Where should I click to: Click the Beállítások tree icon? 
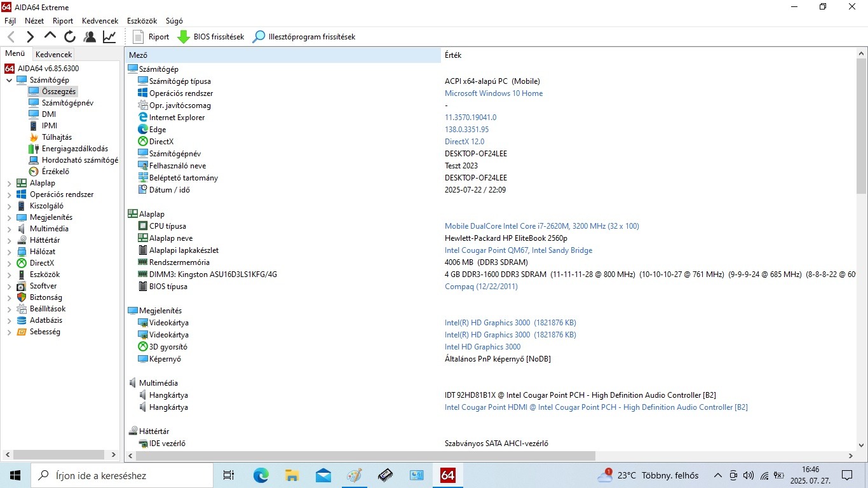pos(22,309)
